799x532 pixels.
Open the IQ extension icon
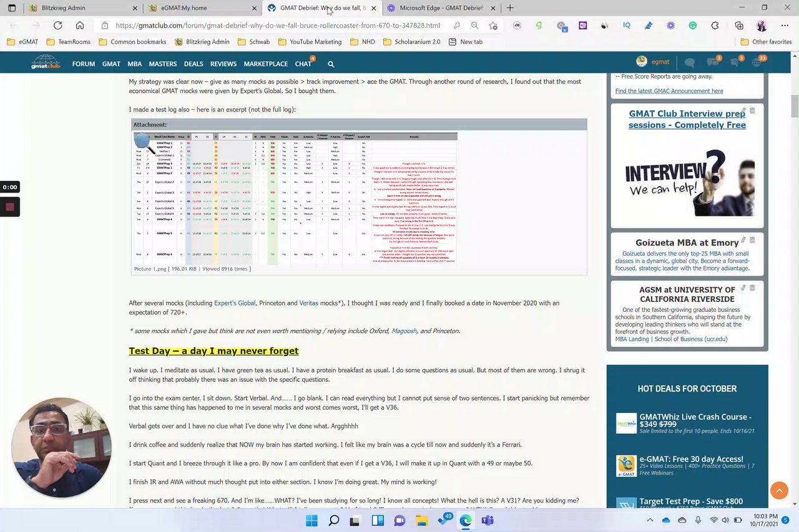coord(626,26)
